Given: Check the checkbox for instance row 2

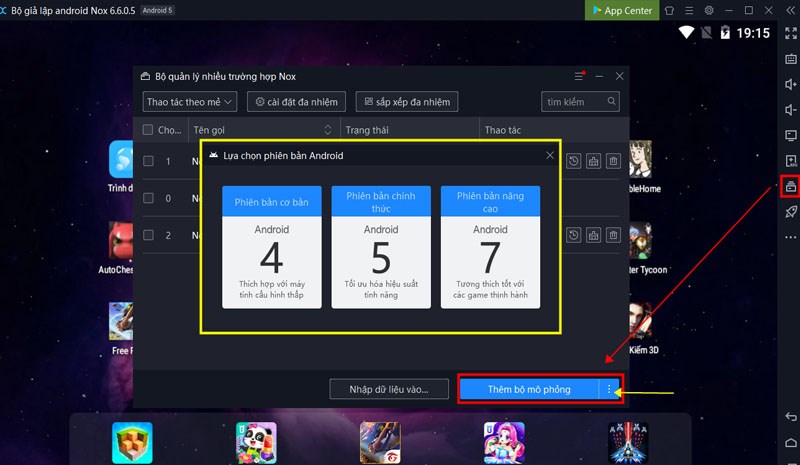Looking at the screenshot, I should [148, 235].
